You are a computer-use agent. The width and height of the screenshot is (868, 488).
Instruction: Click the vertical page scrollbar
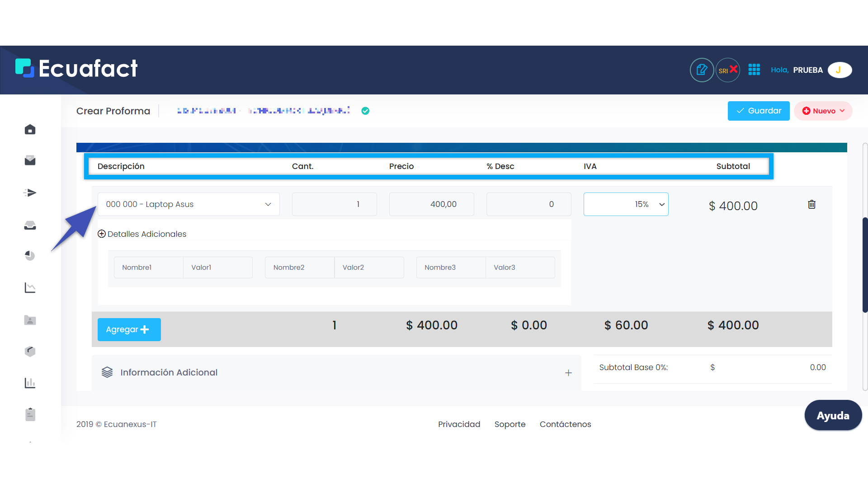click(x=864, y=265)
